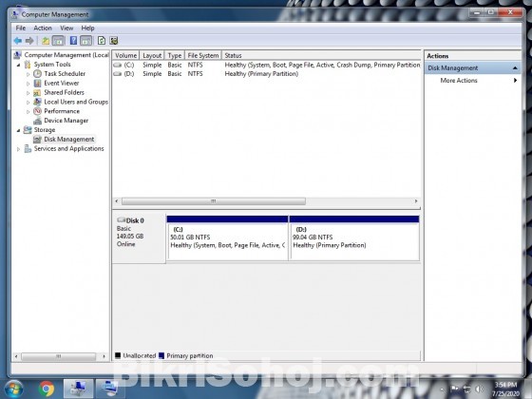Click the Storage node icon

point(28,130)
